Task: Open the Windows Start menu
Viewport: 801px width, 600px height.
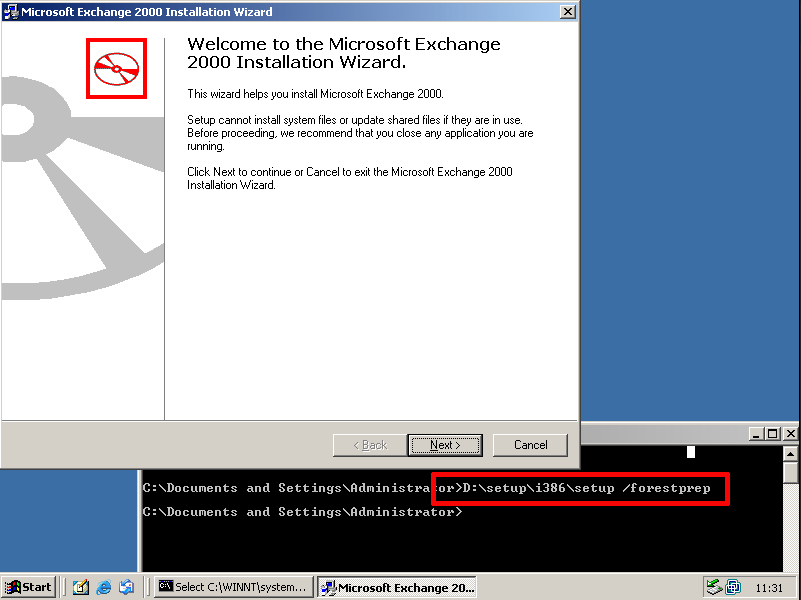Action: (28, 587)
